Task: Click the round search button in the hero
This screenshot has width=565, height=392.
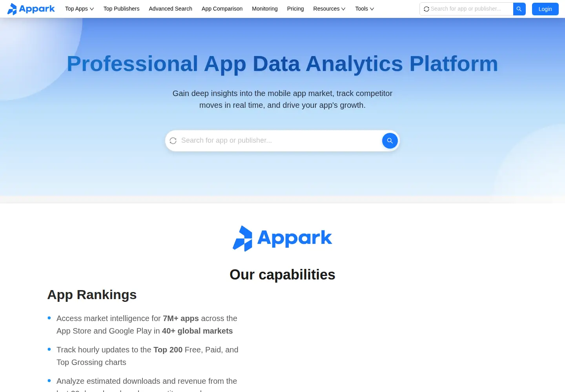Action: pos(390,141)
